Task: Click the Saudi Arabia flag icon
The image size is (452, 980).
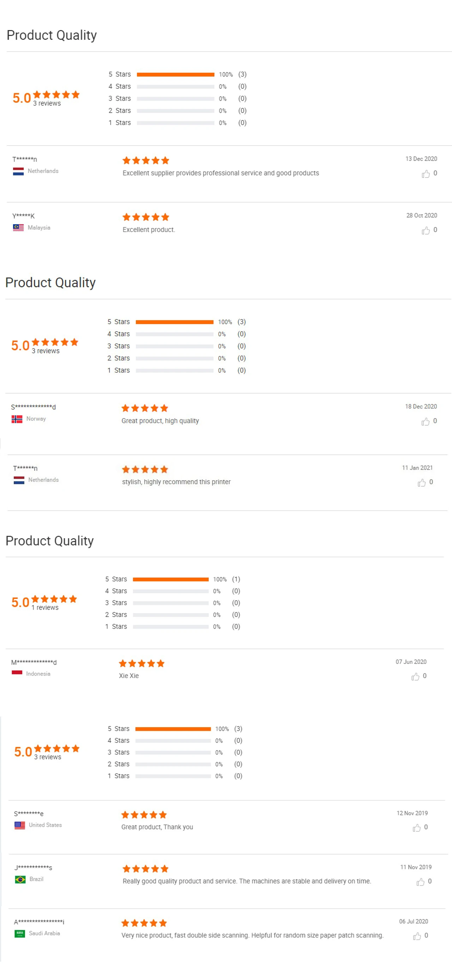Action: point(20,933)
